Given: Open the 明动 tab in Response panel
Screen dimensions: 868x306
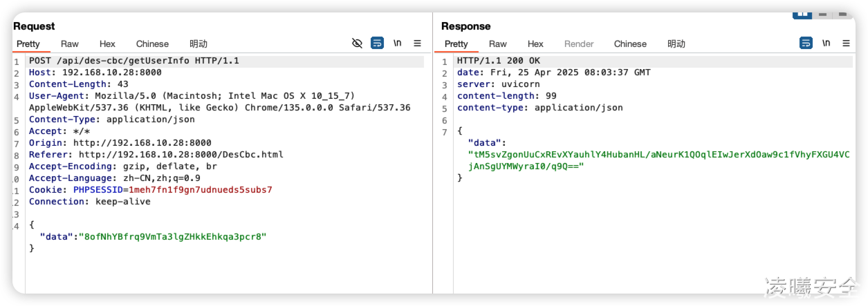Looking at the screenshot, I should [x=676, y=44].
